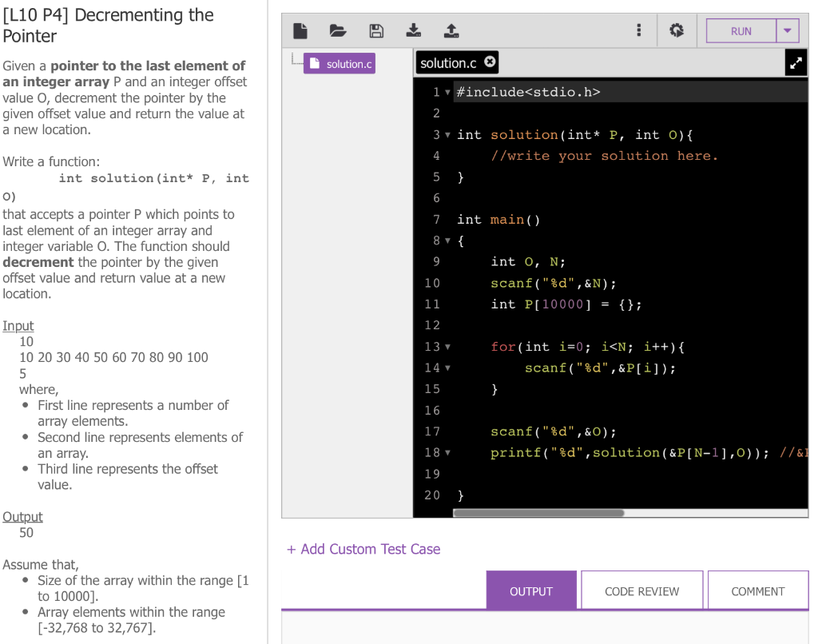The width and height of the screenshot is (818, 644).
Task: Download the code with the download icon
Action: [x=413, y=30]
